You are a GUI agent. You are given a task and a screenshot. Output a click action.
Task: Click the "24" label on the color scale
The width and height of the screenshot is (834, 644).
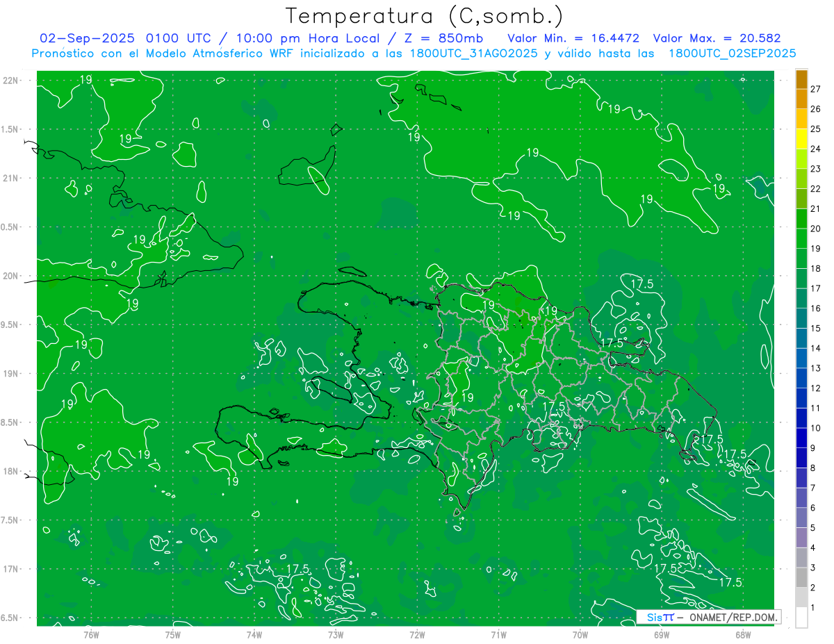pyautogui.click(x=816, y=149)
